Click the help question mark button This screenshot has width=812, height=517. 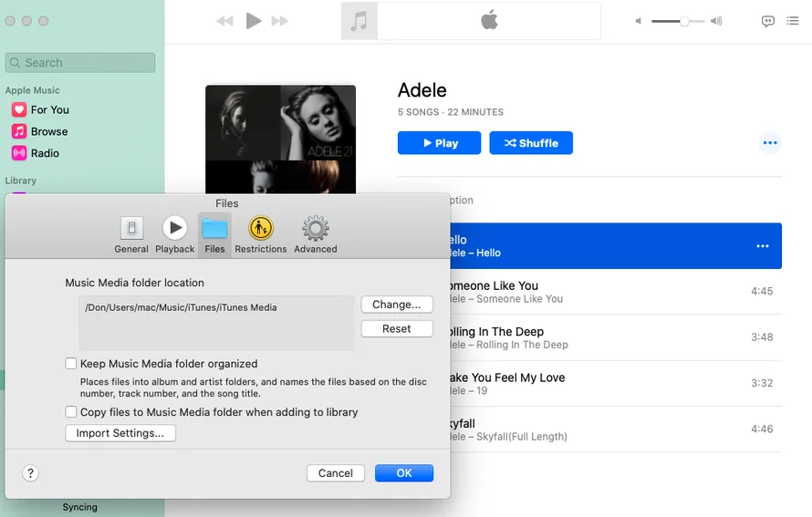[x=30, y=473]
